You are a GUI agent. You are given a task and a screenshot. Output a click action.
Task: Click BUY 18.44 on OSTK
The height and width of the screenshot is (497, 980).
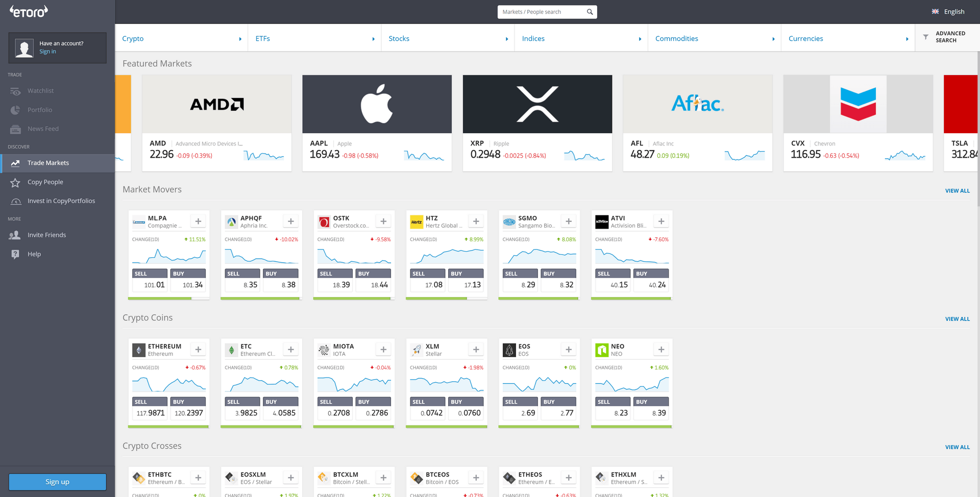[373, 280]
